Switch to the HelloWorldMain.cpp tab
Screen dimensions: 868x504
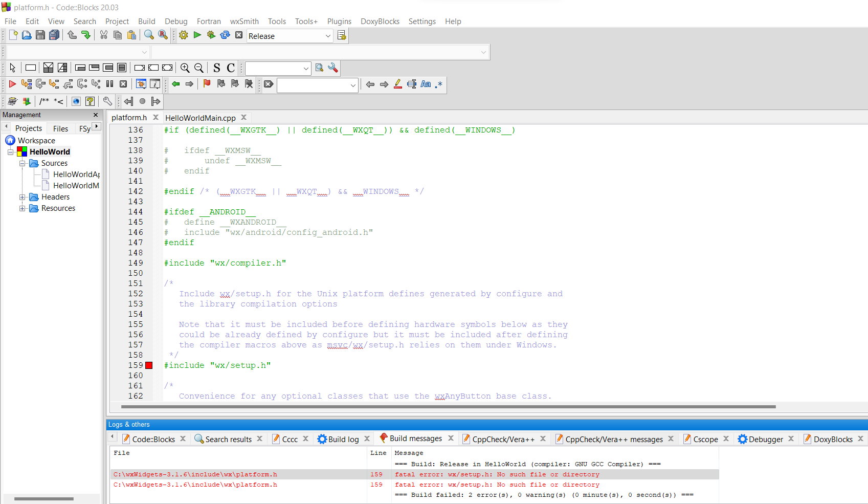(201, 118)
